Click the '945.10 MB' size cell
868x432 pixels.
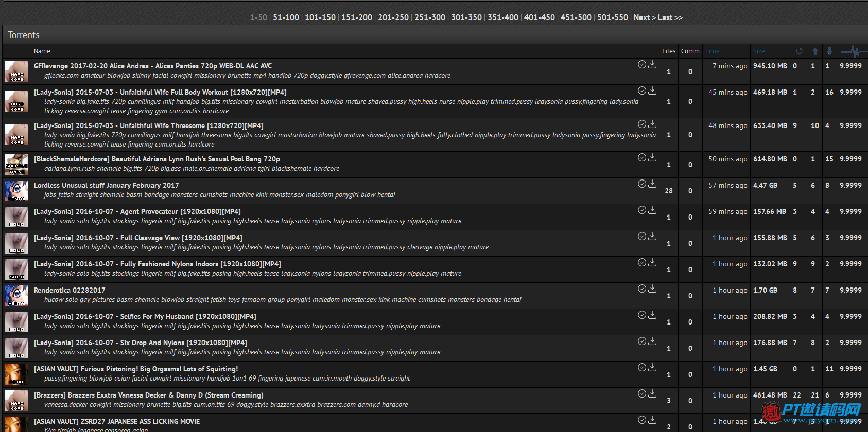770,66
